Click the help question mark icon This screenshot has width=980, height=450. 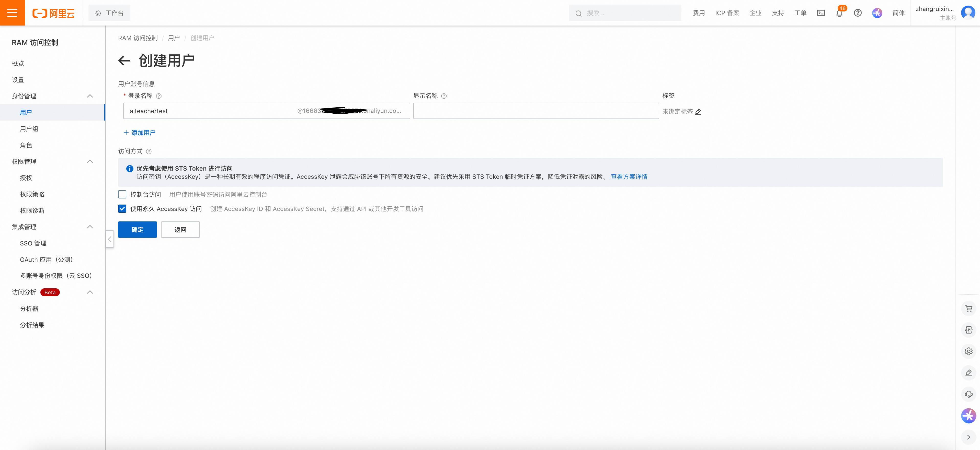pos(858,13)
